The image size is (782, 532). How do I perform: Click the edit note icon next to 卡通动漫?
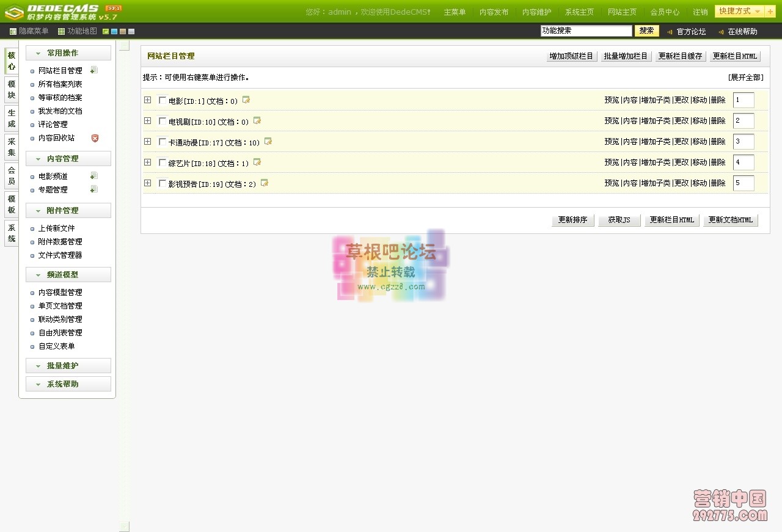[x=268, y=142]
